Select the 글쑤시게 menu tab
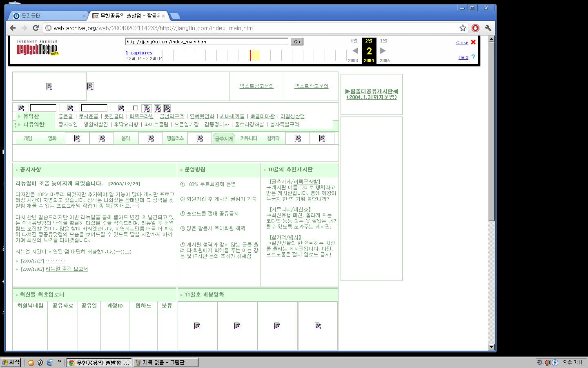The width and height of the screenshot is (588, 368). coord(224,139)
